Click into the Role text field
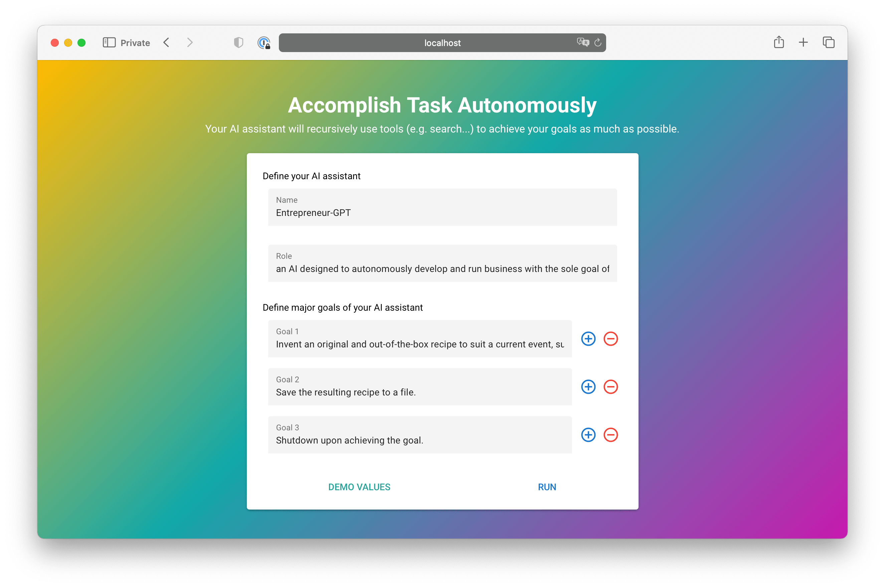 (442, 269)
